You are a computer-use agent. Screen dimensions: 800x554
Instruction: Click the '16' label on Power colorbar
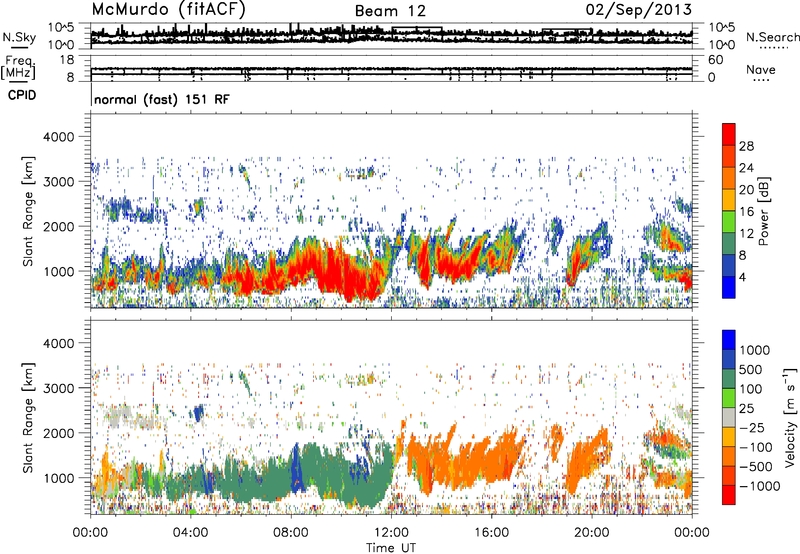[746, 212]
